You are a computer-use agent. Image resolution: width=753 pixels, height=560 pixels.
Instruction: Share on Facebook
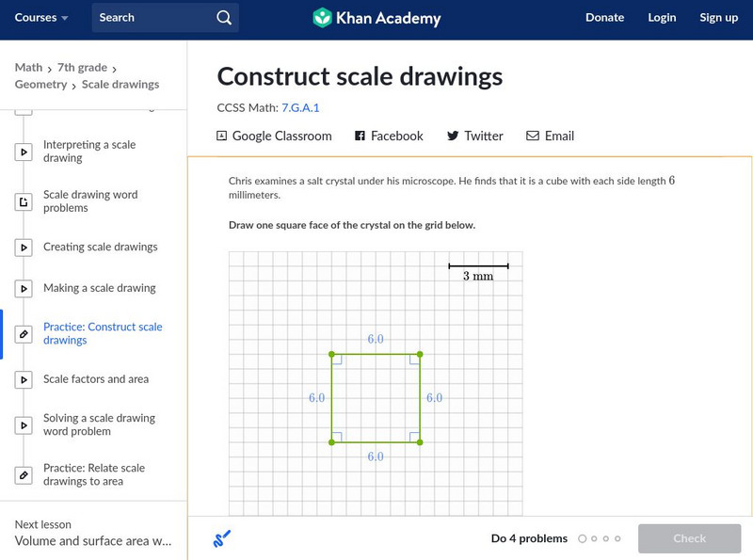(x=389, y=136)
